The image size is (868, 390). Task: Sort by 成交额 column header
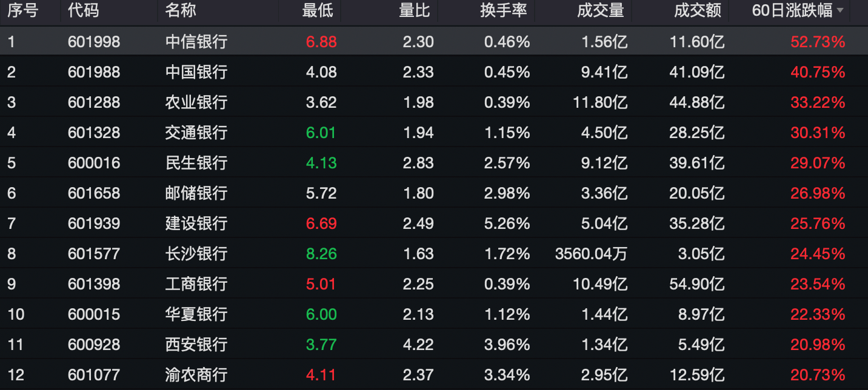point(698,10)
